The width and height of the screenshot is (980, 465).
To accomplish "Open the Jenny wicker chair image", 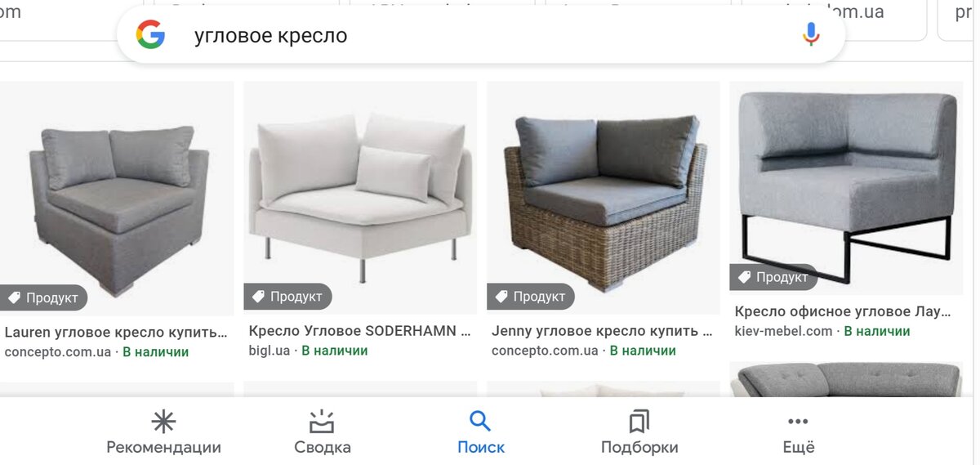I will coord(603,198).
